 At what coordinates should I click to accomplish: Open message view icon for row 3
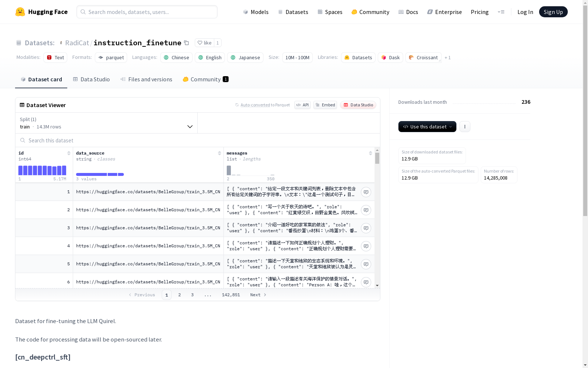[x=366, y=228]
